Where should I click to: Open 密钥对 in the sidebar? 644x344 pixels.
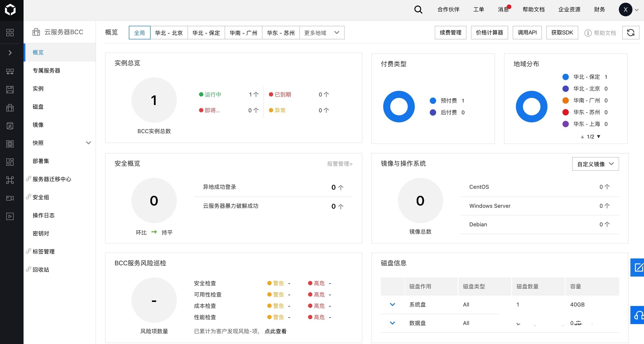click(x=60, y=234)
